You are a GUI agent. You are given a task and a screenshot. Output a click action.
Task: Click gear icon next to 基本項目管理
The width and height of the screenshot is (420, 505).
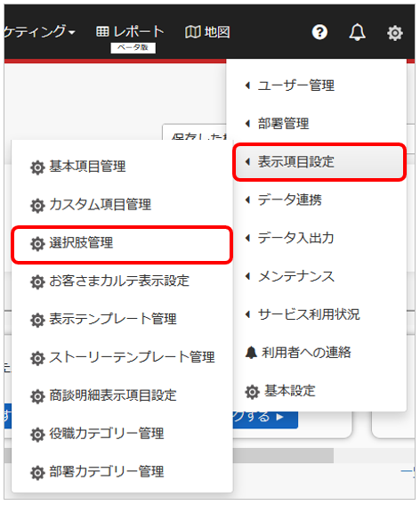pyautogui.click(x=37, y=167)
